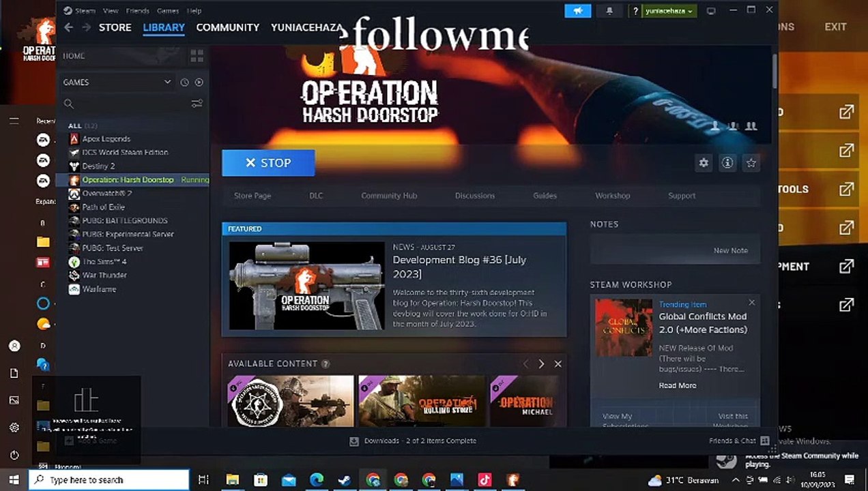Open Global Conflicts Mod thumbnail
The width and height of the screenshot is (868, 491).
click(624, 327)
